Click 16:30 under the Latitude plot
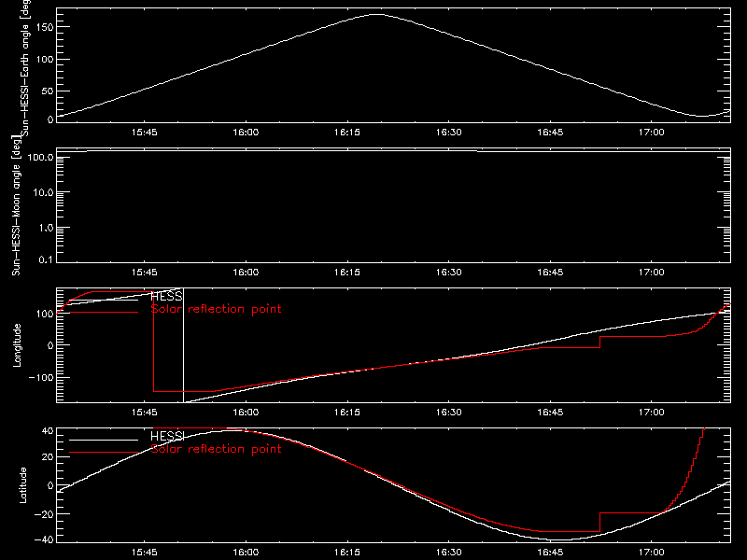Viewport: 747px width, 560px height. [449, 553]
